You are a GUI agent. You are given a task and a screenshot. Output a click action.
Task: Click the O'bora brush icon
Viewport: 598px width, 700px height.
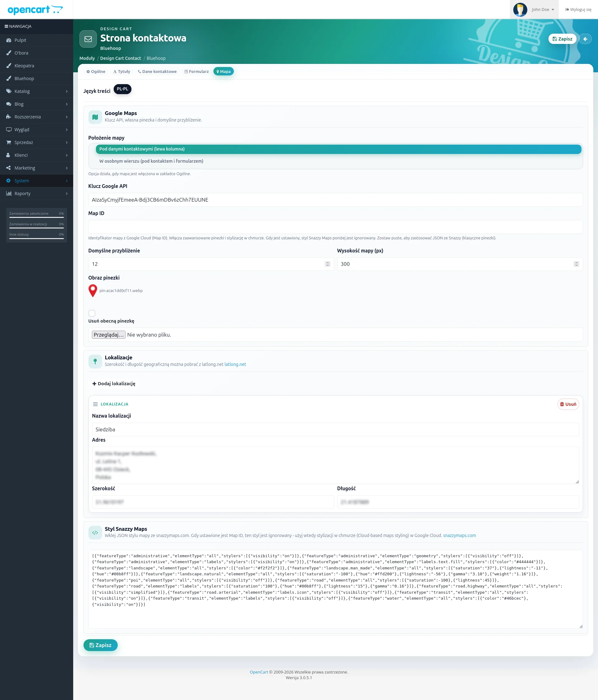(x=9, y=53)
